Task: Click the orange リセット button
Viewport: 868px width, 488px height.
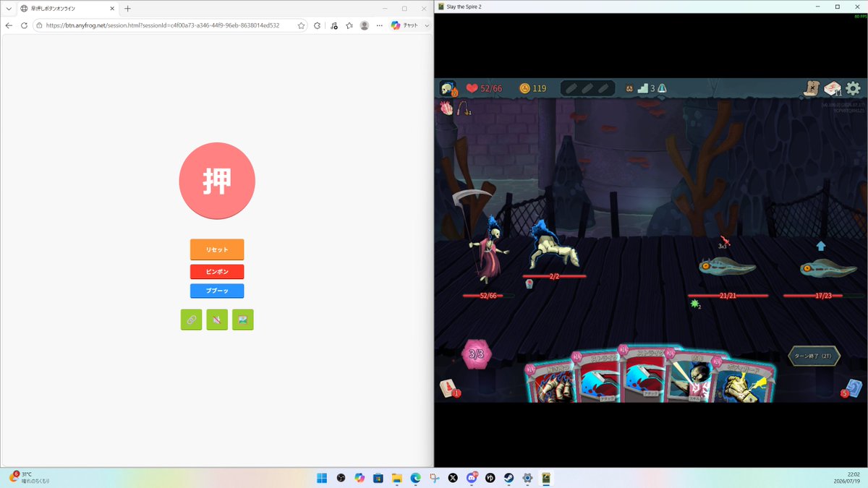Action: pyautogui.click(x=217, y=249)
